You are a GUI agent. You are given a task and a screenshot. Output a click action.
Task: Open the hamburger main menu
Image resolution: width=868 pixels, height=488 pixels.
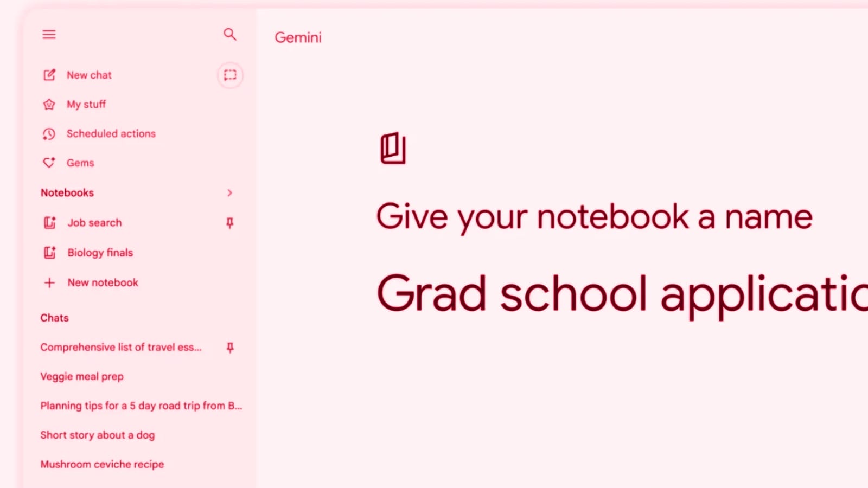click(49, 35)
